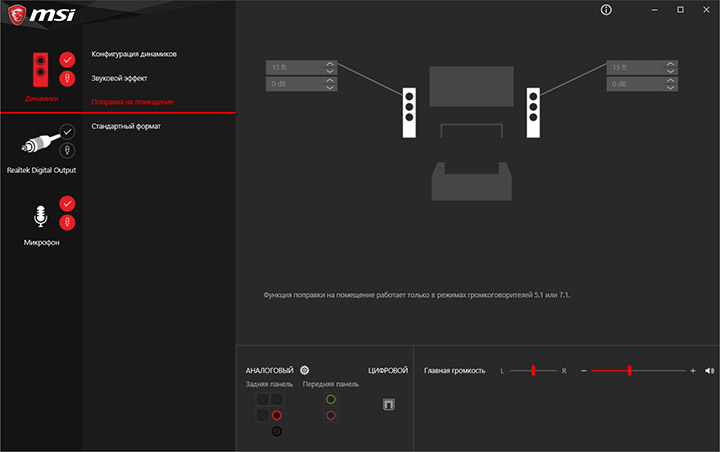Toggle the checkmark next to Realtek Digital Output
720x452 pixels.
pos(67,132)
